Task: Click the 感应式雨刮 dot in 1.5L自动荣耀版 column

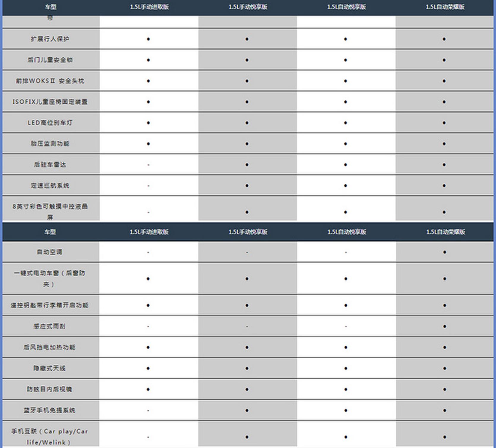Action: tap(444, 326)
